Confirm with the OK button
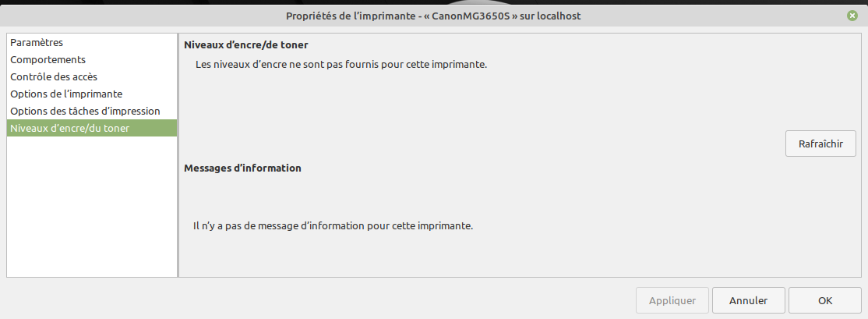 tap(824, 300)
